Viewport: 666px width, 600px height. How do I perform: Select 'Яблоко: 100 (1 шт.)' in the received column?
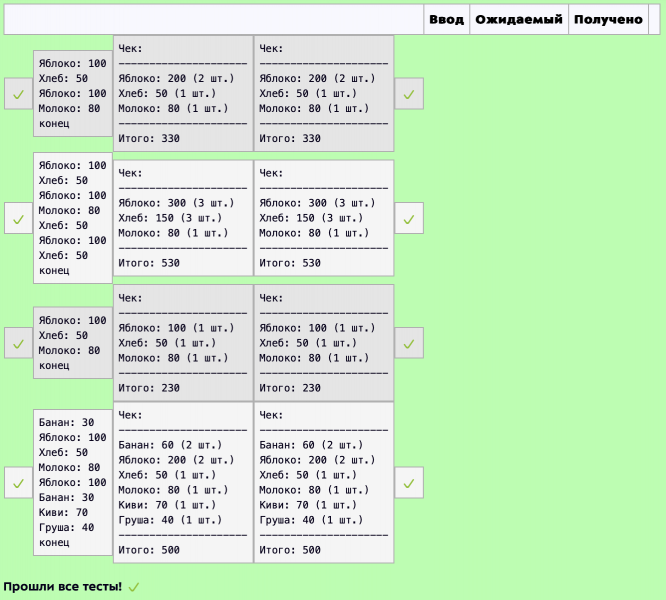[317, 328]
